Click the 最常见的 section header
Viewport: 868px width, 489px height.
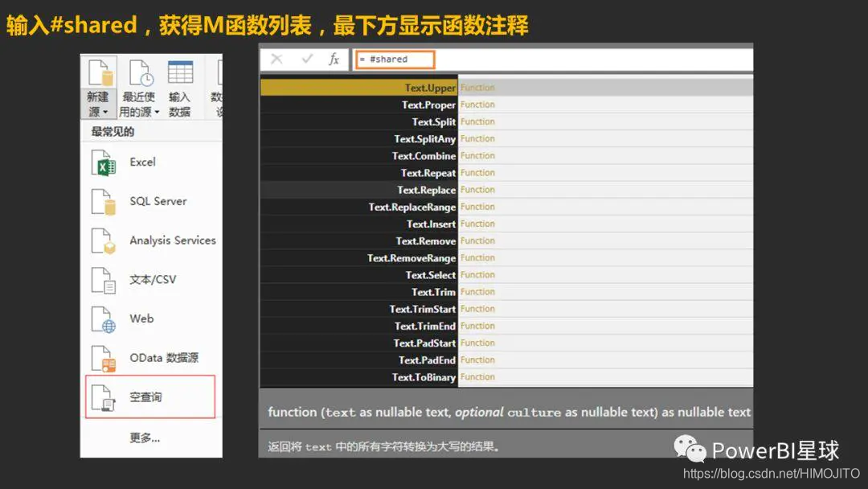[113, 132]
